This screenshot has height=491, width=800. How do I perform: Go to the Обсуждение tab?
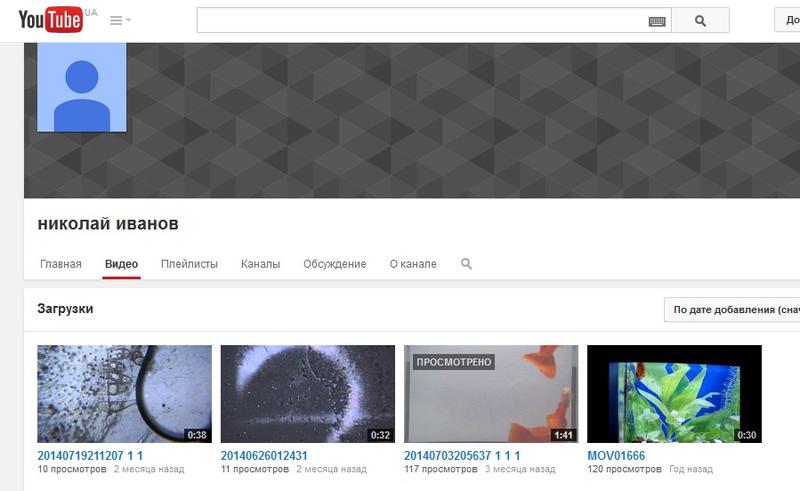click(335, 264)
